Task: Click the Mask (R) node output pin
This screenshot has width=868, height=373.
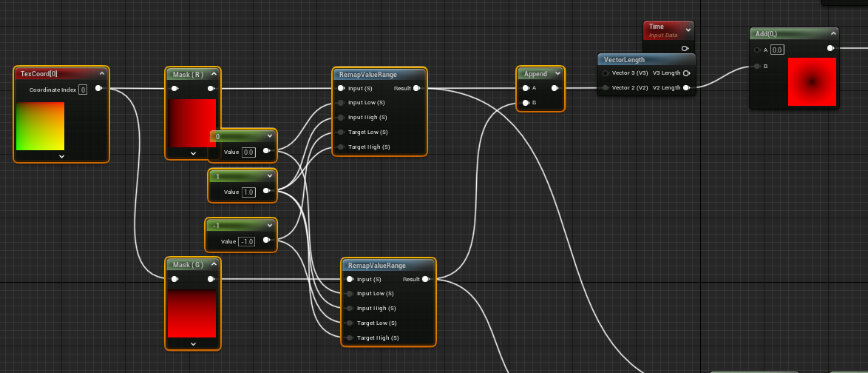Action: click(211, 89)
